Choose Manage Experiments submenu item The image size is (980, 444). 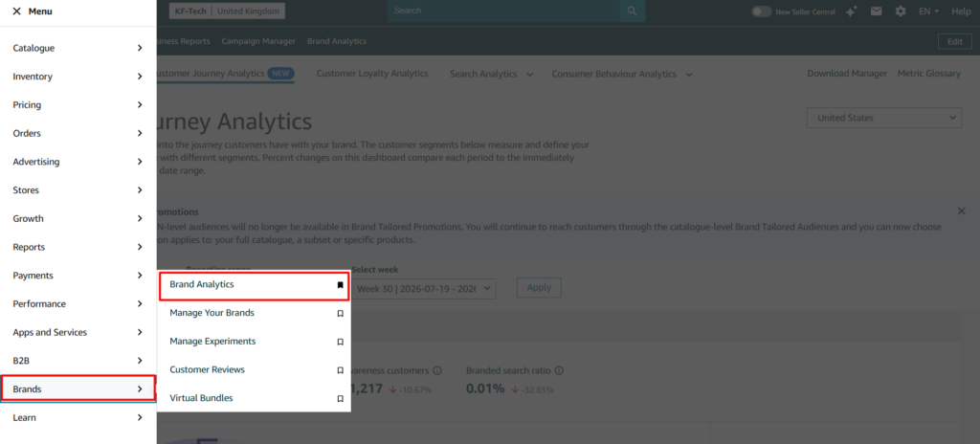tap(254, 342)
